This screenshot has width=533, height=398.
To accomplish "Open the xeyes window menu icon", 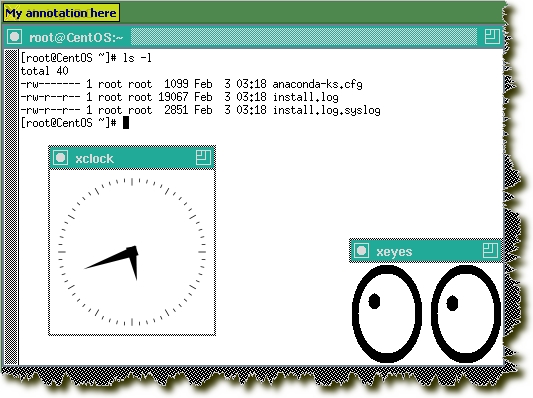I will [x=361, y=251].
